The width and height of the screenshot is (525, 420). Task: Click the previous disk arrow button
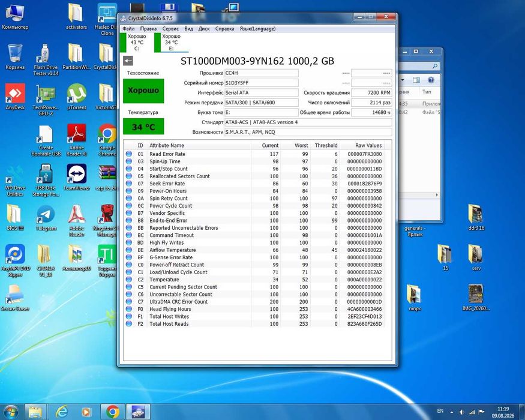pyautogui.click(x=128, y=61)
